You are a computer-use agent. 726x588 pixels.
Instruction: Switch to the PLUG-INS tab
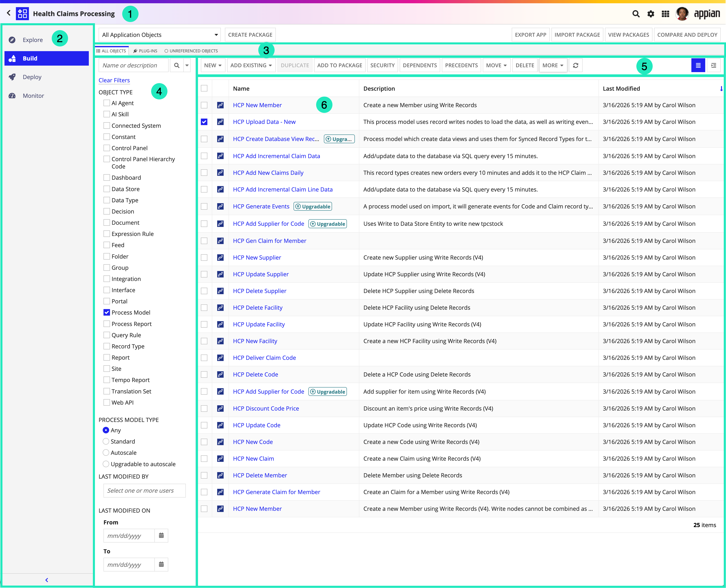click(145, 51)
